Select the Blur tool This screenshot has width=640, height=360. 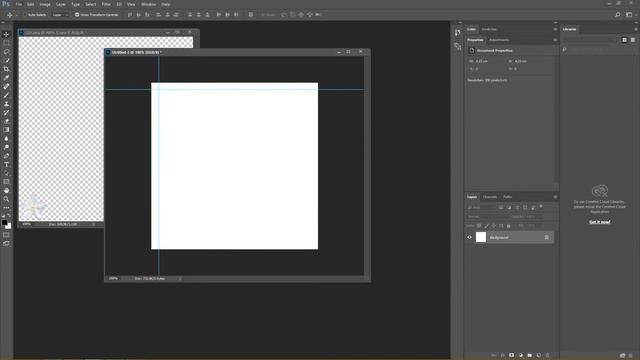[x=6, y=138]
